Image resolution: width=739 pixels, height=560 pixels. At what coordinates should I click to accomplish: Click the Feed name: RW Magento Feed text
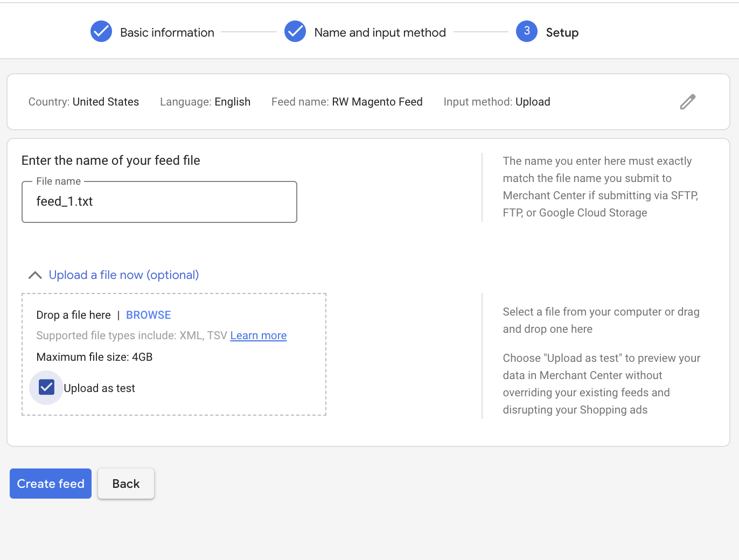[347, 102]
